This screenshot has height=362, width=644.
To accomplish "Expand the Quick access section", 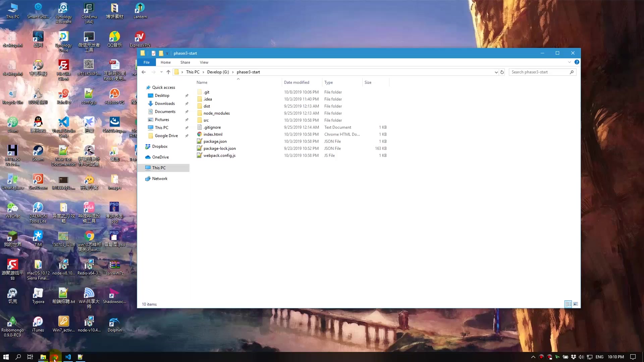I will coord(144,87).
